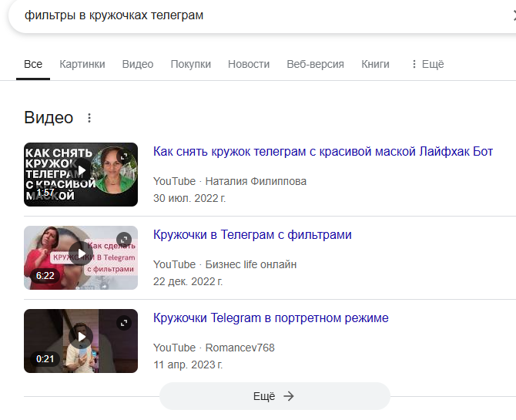Viewport: 516px width, 420px height.
Task: Open three-dot menu beside Видео heading
Action: click(x=89, y=118)
